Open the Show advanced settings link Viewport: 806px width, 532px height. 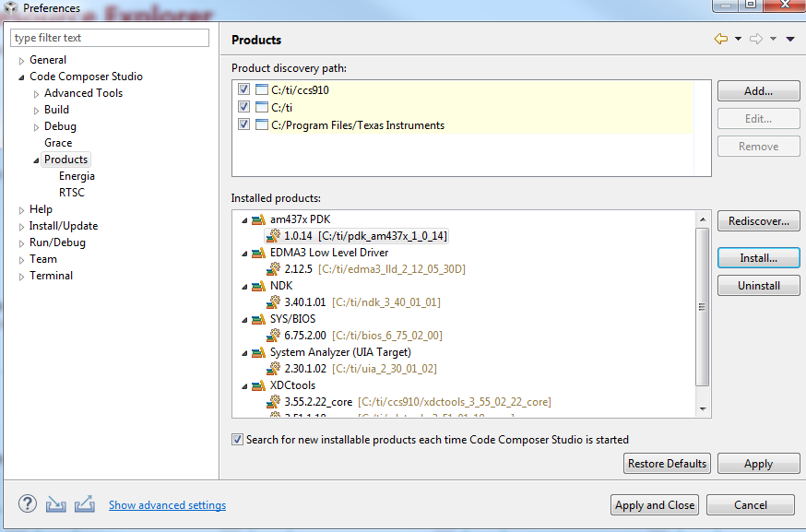pos(167,505)
